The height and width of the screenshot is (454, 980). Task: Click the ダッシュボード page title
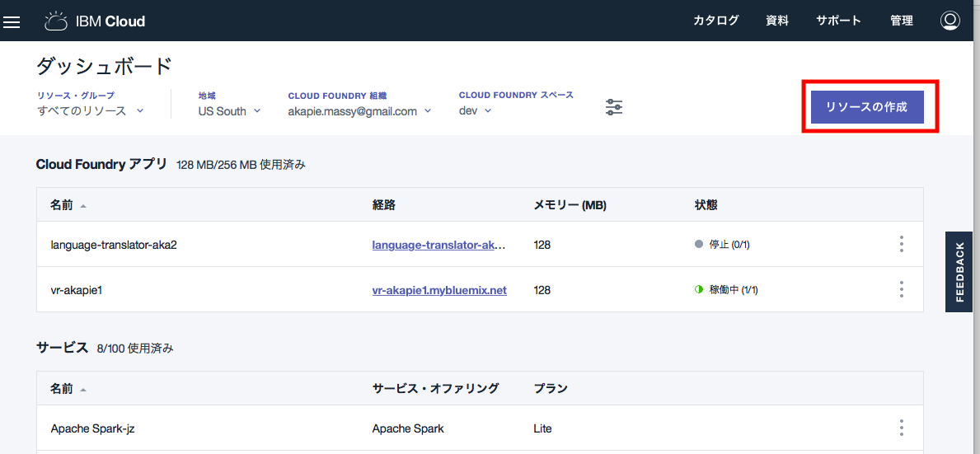tap(104, 66)
